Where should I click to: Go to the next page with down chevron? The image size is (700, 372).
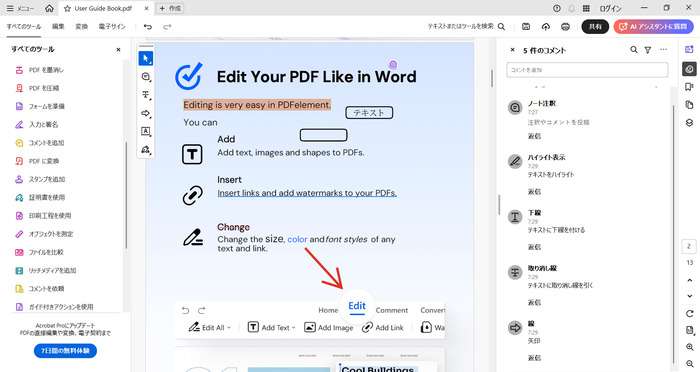click(x=689, y=296)
